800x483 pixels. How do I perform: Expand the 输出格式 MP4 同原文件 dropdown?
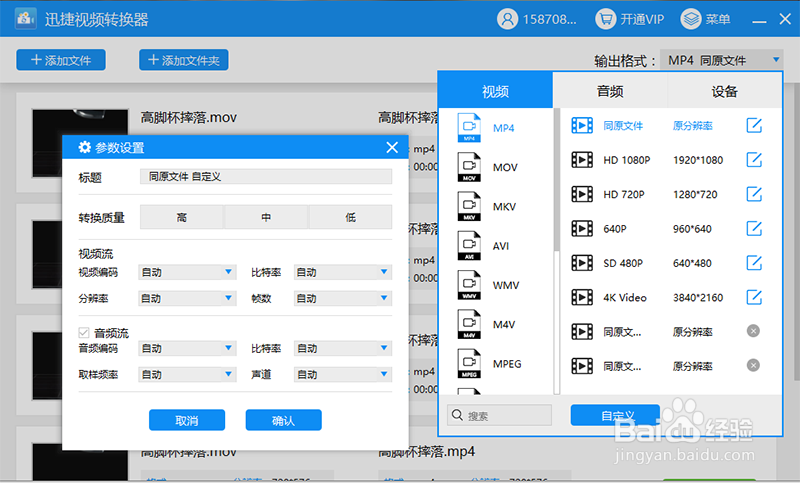tap(721, 60)
